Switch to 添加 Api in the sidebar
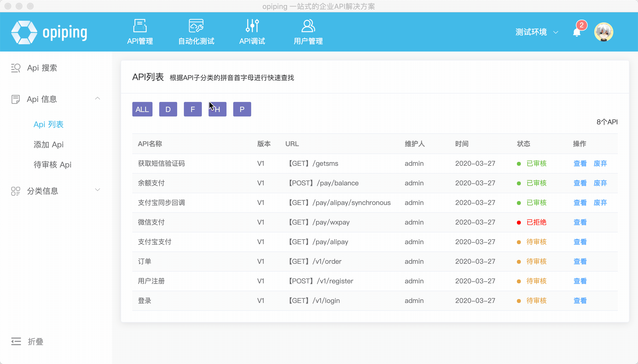 48,144
